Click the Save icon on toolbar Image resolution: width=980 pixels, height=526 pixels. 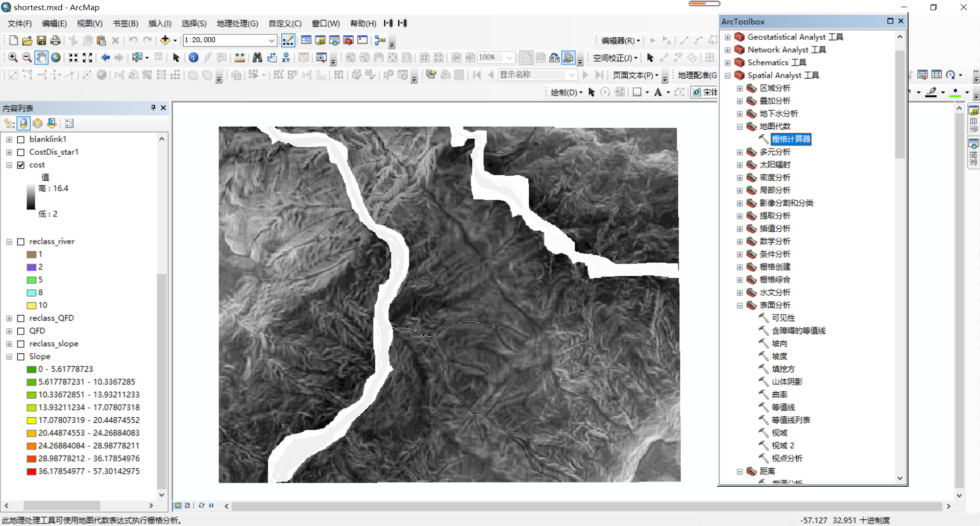point(41,40)
